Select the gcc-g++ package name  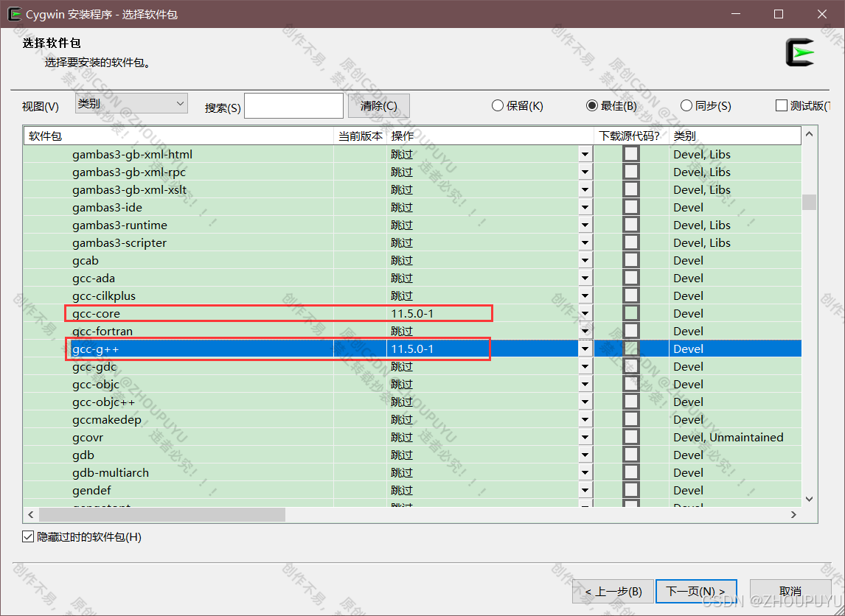pyautogui.click(x=96, y=349)
